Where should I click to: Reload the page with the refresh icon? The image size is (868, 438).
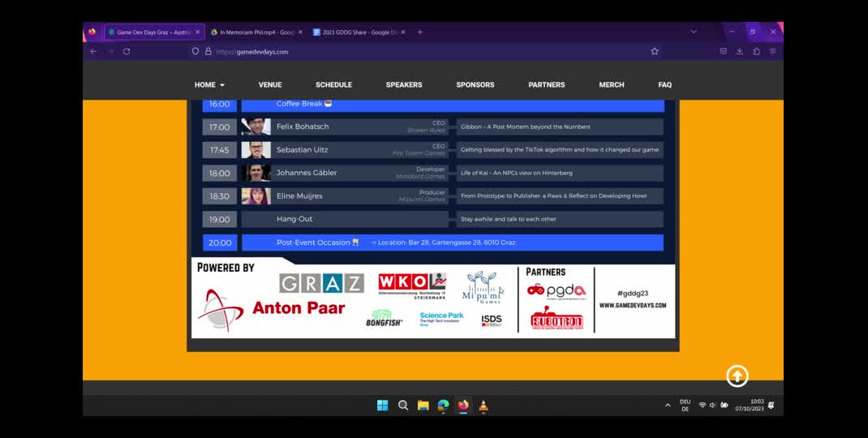click(x=127, y=51)
